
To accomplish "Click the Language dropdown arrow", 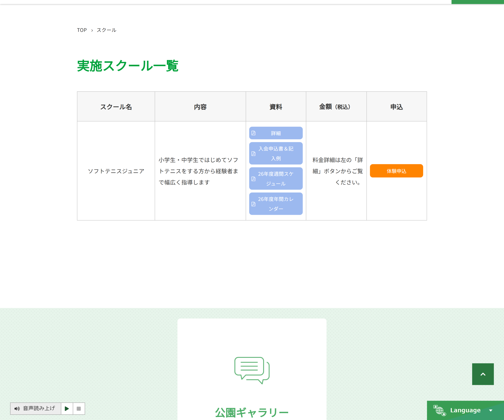I will pyautogui.click(x=491, y=411).
